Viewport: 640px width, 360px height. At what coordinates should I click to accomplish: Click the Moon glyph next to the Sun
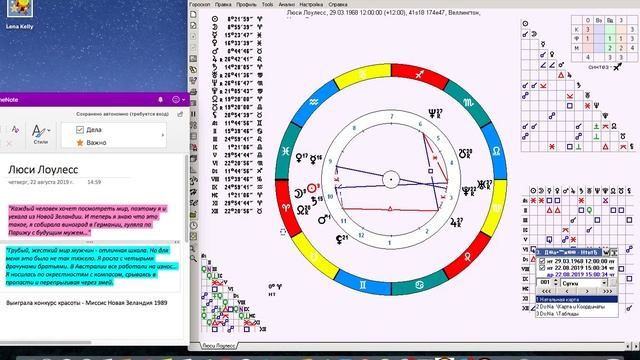coord(298,193)
